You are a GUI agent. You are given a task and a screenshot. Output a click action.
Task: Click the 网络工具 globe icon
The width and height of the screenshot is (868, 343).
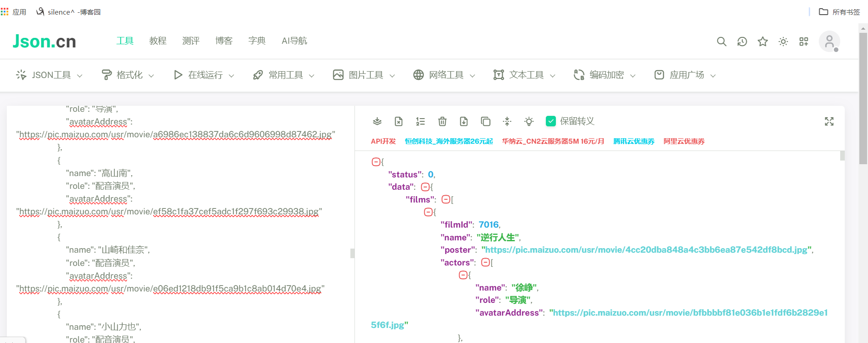418,75
